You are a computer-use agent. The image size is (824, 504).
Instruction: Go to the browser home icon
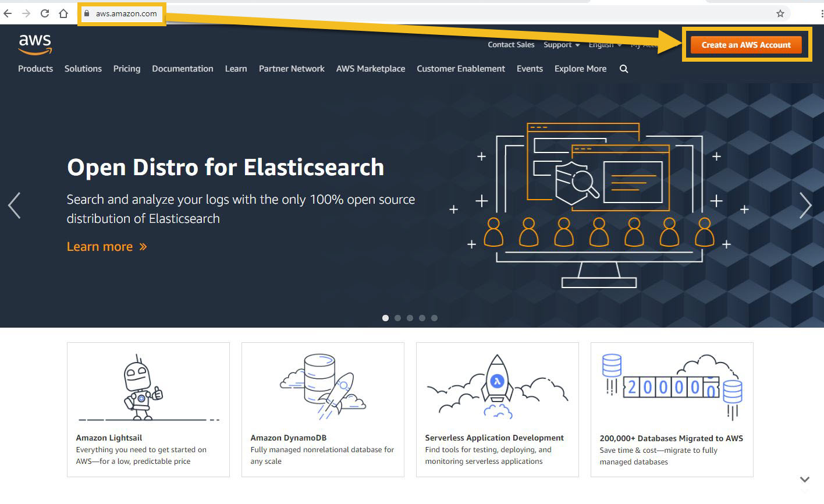click(63, 13)
